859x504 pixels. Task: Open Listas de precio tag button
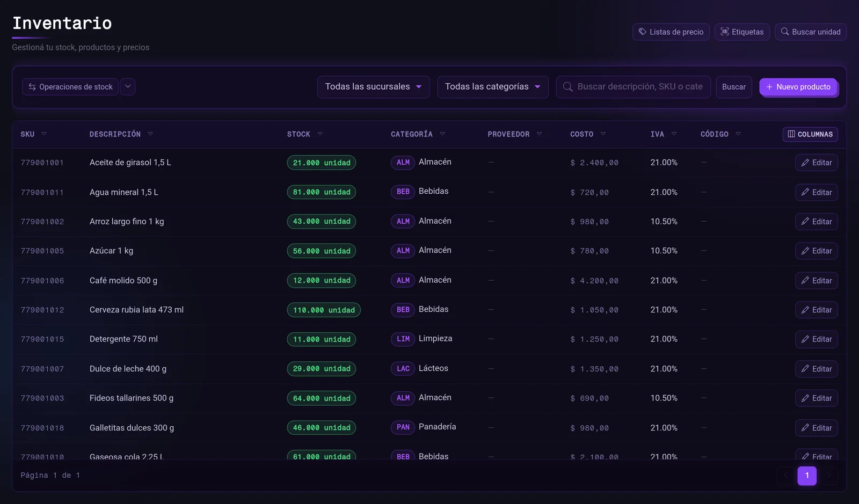tap(671, 32)
